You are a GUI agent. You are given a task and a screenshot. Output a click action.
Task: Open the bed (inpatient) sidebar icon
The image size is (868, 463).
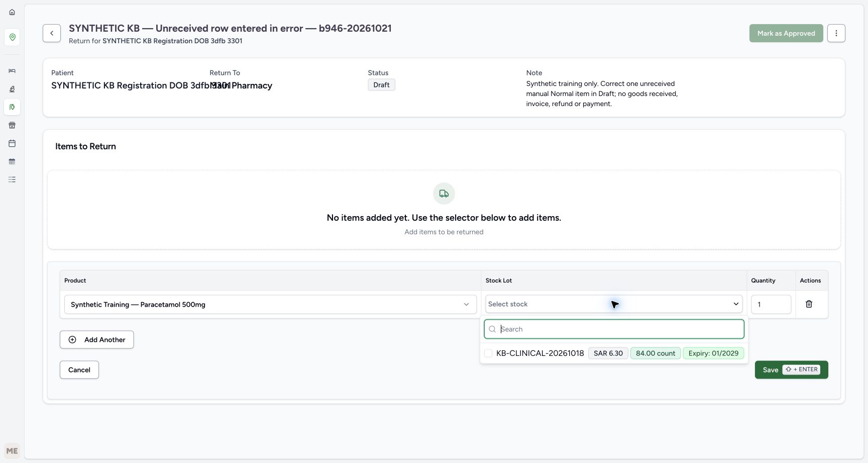12,71
